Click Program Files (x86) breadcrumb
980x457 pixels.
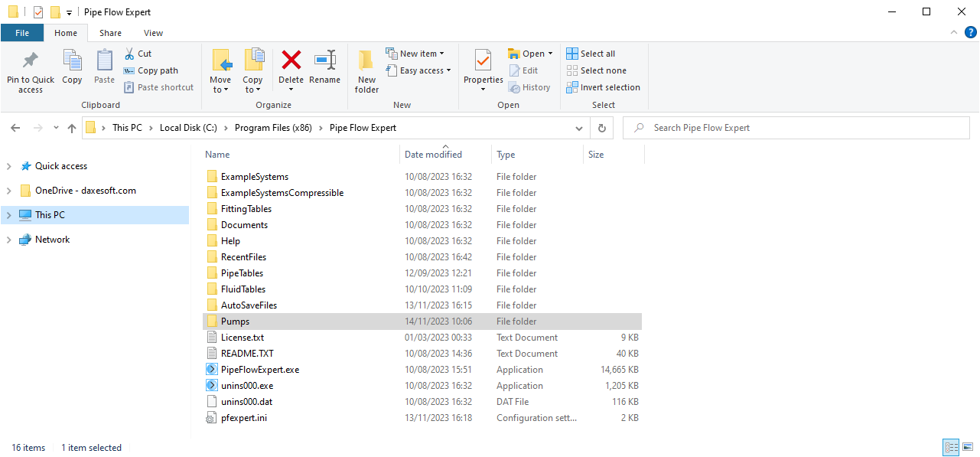(x=274, y=128)
